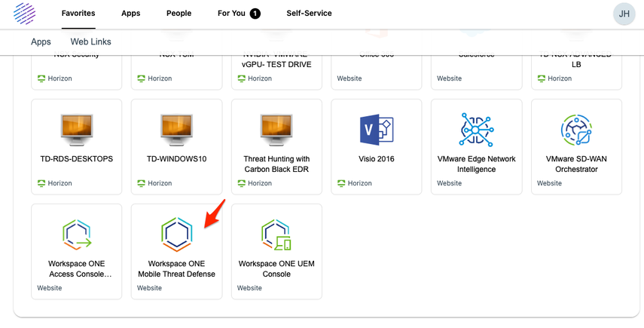Viewport: 644px width, 328px height.
Task: Open VMware Edge Network Intelligence icon
Action: coord(476,130)
